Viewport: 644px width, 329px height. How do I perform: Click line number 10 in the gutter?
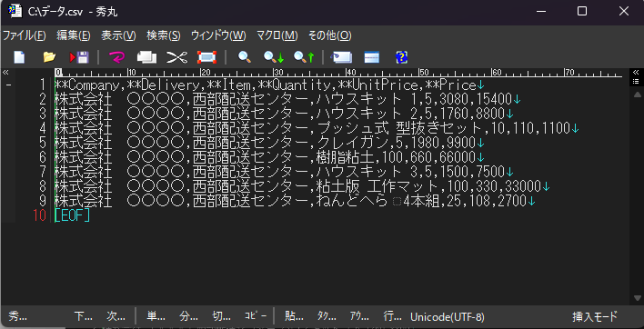coord(39,215)
